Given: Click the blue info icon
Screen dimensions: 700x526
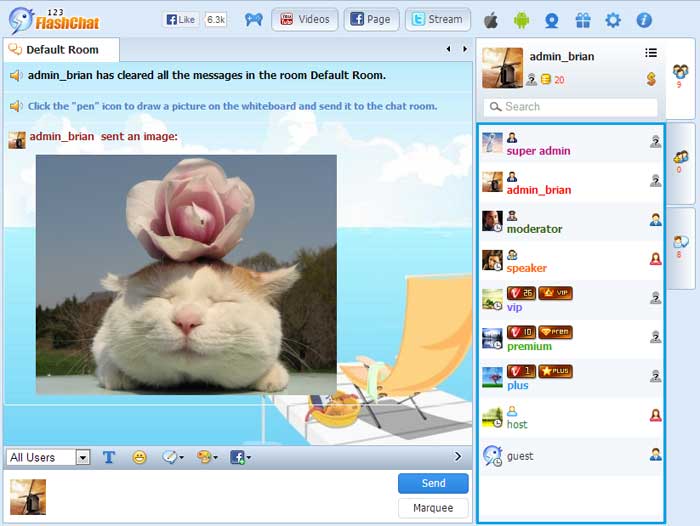Looking at the screenshot, I should [x=644, y=20].
